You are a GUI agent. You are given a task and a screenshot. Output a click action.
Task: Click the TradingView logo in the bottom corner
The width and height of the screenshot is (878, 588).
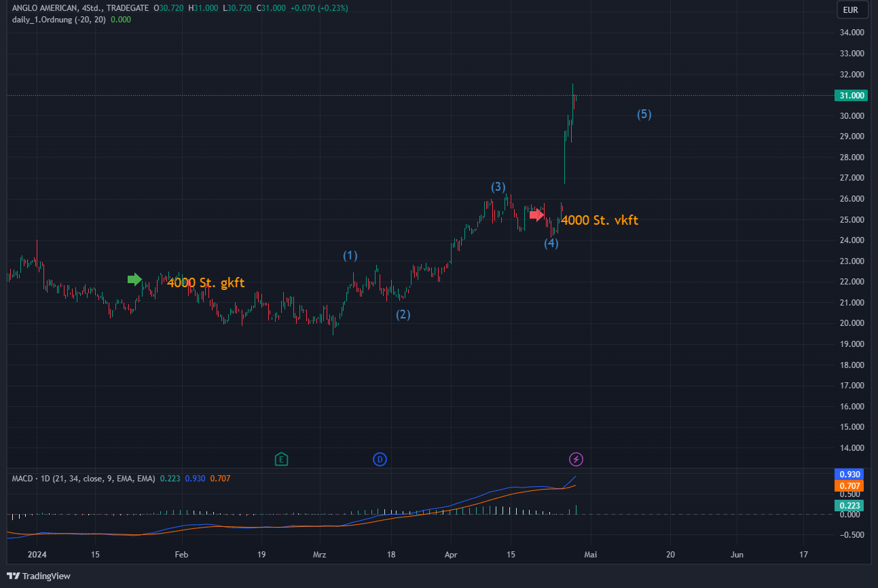[37, 576]
